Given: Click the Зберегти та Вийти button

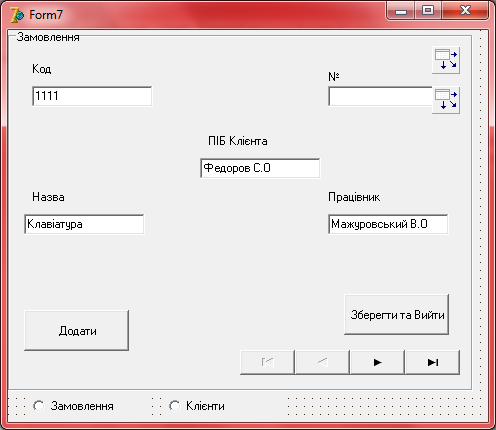Looking at the screenshot, I should tap(397, 315).
